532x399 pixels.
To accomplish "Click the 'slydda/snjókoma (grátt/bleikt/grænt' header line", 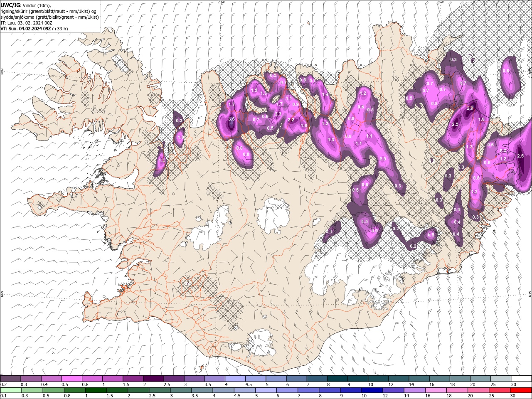I will (50, 17).
